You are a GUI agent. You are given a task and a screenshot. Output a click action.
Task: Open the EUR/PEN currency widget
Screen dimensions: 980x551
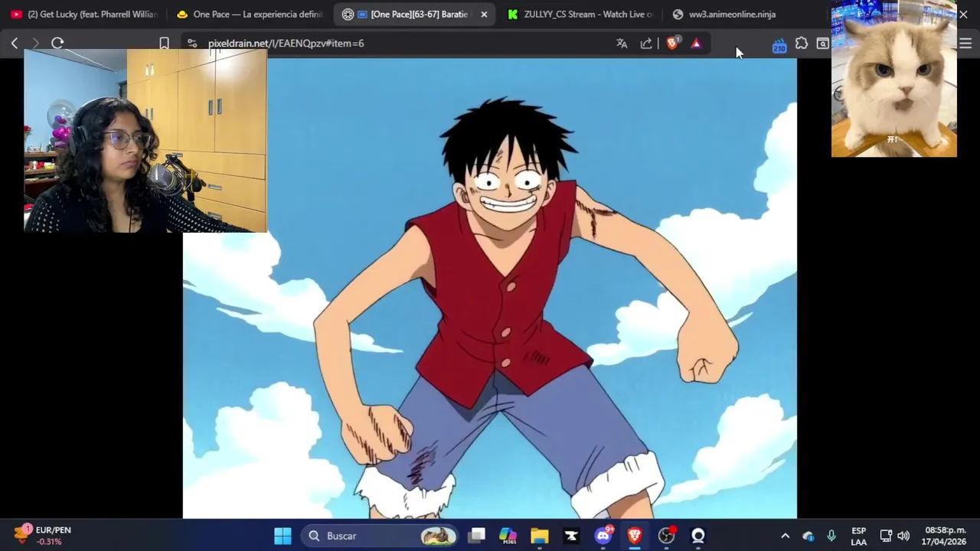44,535
